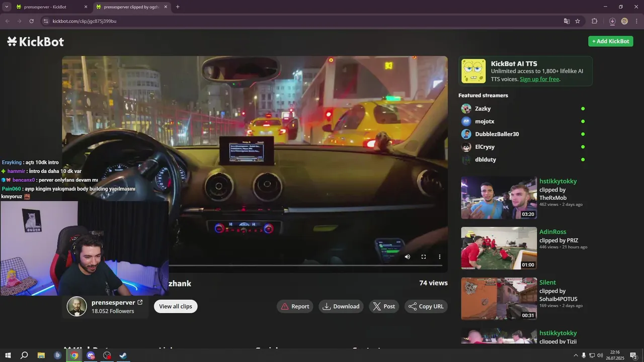The width and height of the screenshot is (644, 362).
Task: Open the browser Extensions puzzle icon
Action: click(595, 21)
